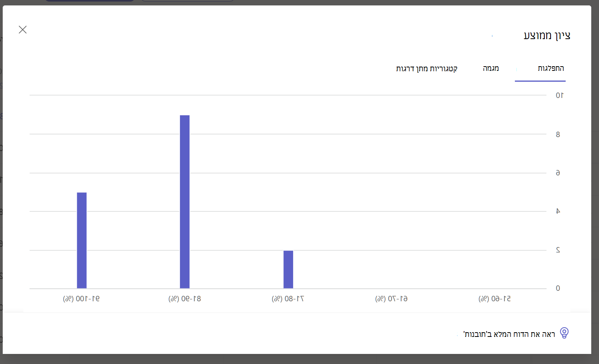
Task: Click the 8 value on vertical axis
Action: tap(558, 134)
